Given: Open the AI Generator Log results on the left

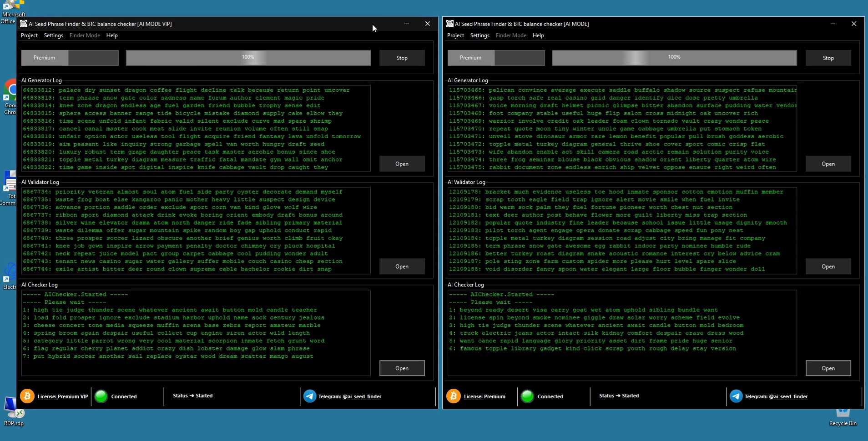Looking at the screenshot, I should point(402,163).
